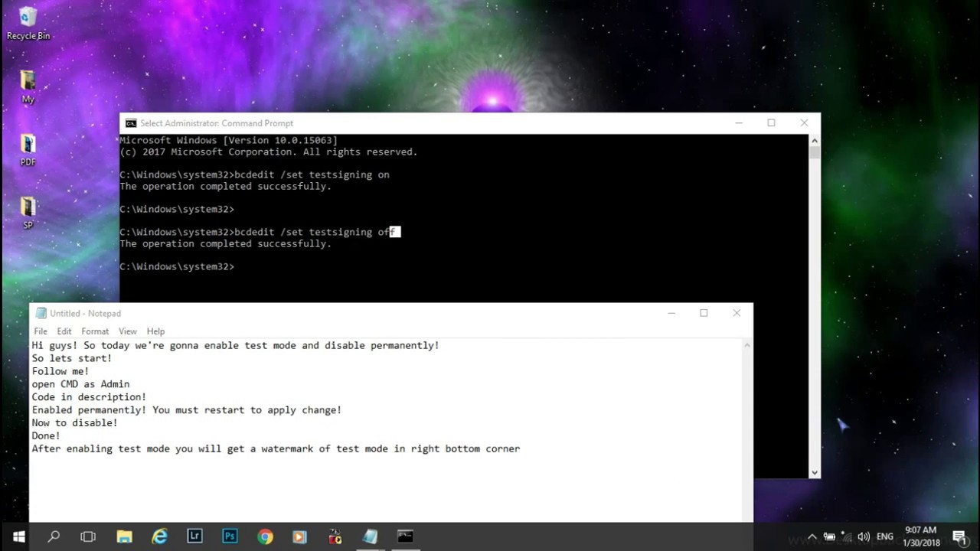The height and width of the screenshot is (551, 980).
Task: Select the 'My' desktop folder icon
Action: [28, 86]
